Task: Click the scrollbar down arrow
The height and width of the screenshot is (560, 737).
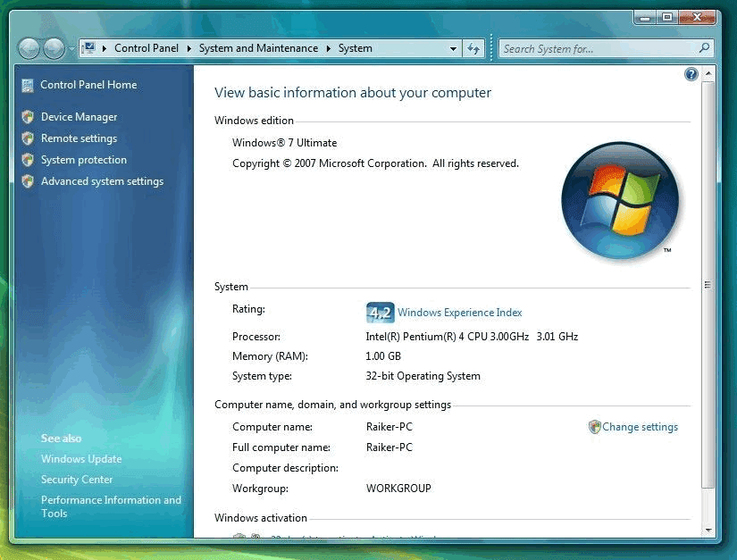Action: (708, 531)
